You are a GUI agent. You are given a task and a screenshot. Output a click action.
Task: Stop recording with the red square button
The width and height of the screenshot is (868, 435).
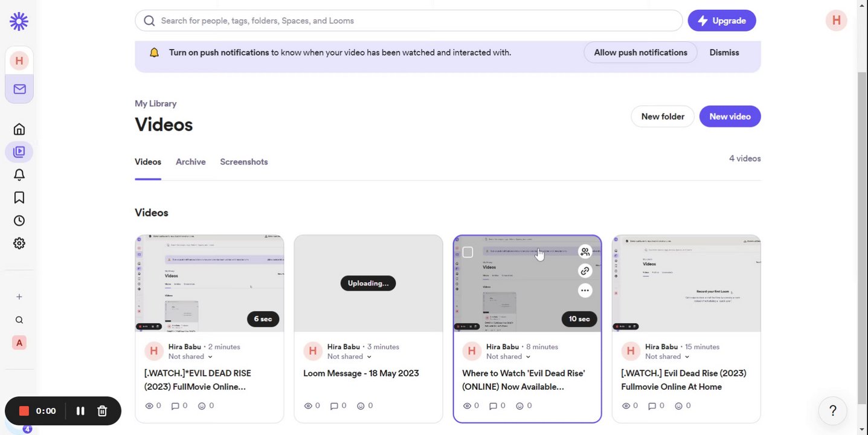(24, 411)
